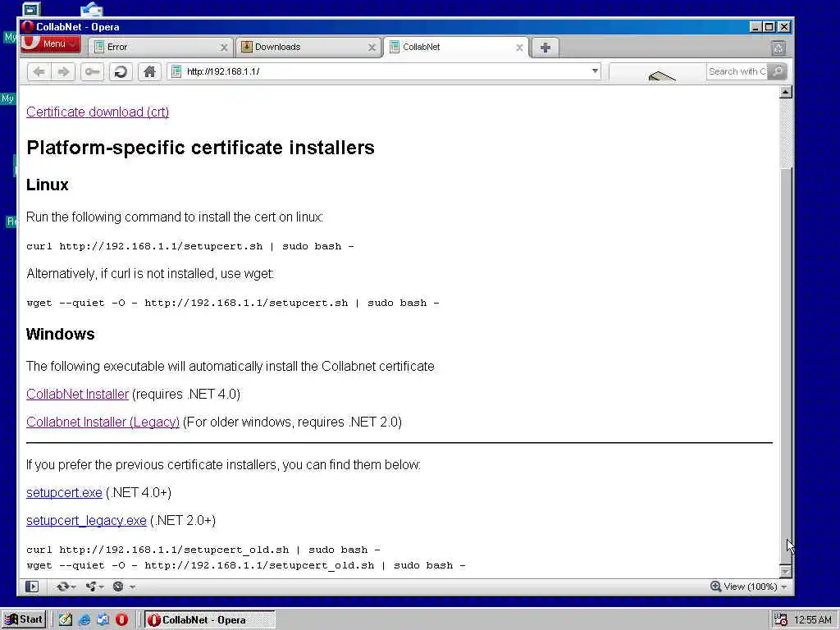The height and width of the screenshot is (630, 840).
Task: Click the page icon in address bar
Action: pos(176,71)
